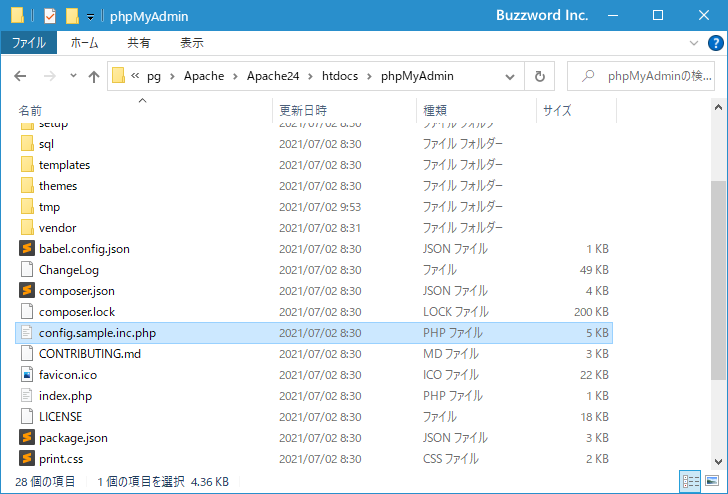
Task: Open the address bar history dropdown
Action: pos(510,77)
